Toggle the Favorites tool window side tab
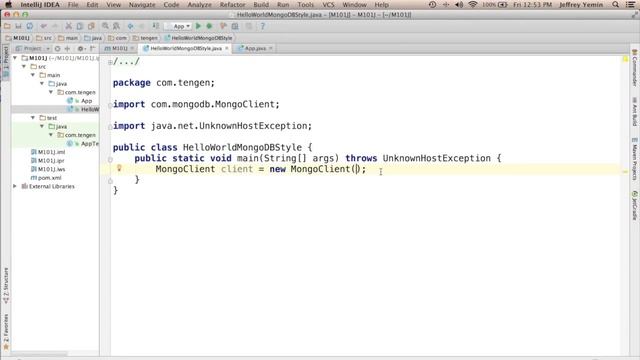 pos(6,331)
